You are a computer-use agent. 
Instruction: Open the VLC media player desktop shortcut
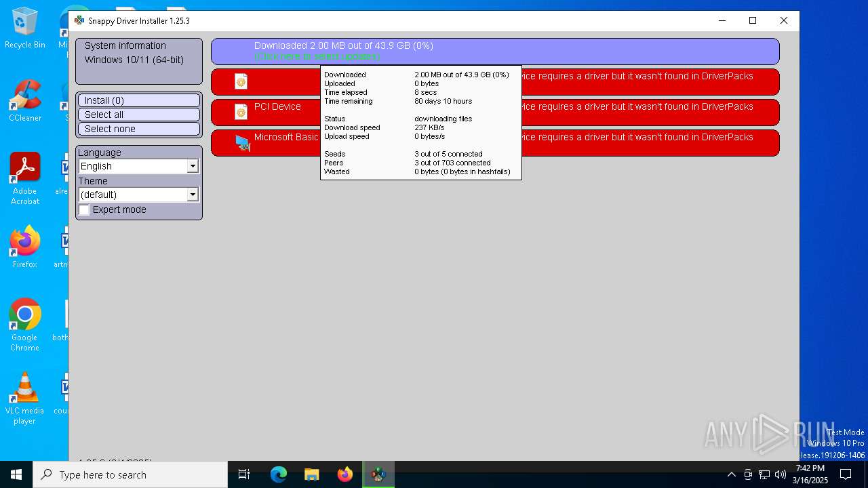pyautogui.click(x=25, y=399)
